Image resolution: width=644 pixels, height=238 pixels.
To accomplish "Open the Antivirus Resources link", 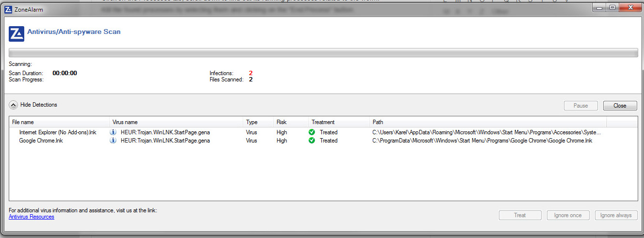I will (32, 217).
